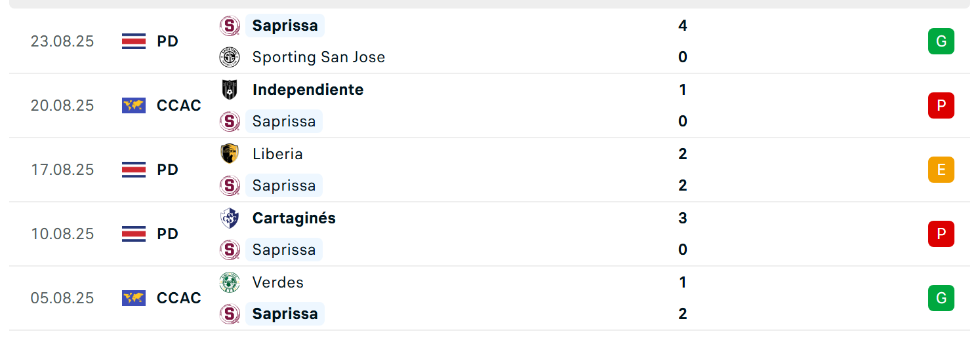Click the red P badge for Cartaginés match

[941, 234]
